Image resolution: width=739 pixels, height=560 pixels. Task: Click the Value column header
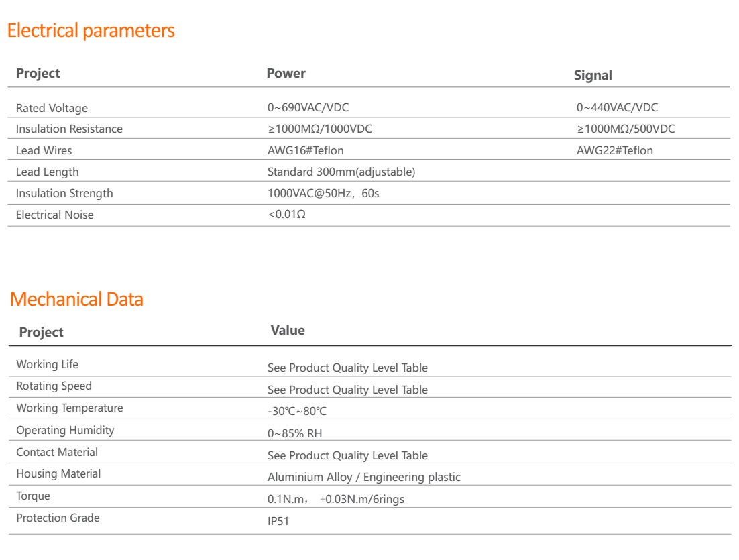click(288, 330)
